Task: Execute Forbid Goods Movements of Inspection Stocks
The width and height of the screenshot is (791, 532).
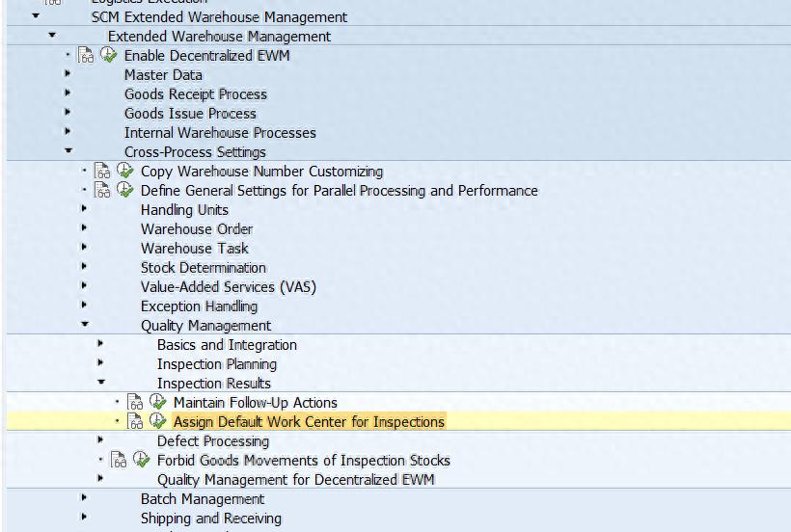Action: tap(141, 461)
